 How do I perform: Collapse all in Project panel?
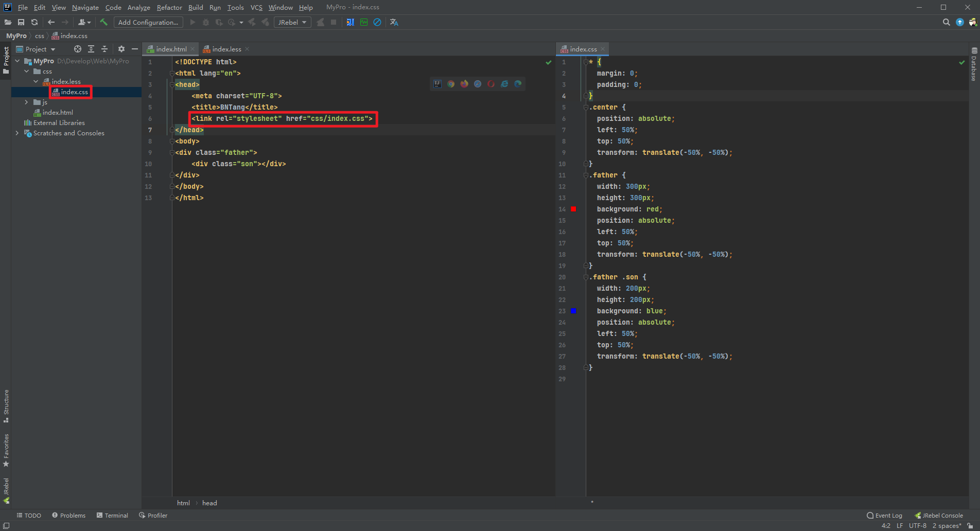[104, 49]
